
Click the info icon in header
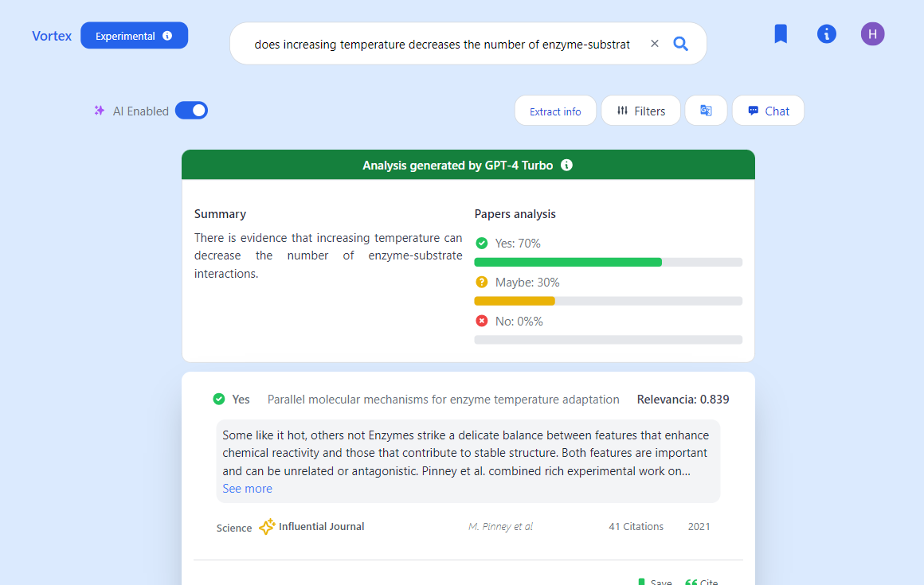tap(827, 34)
